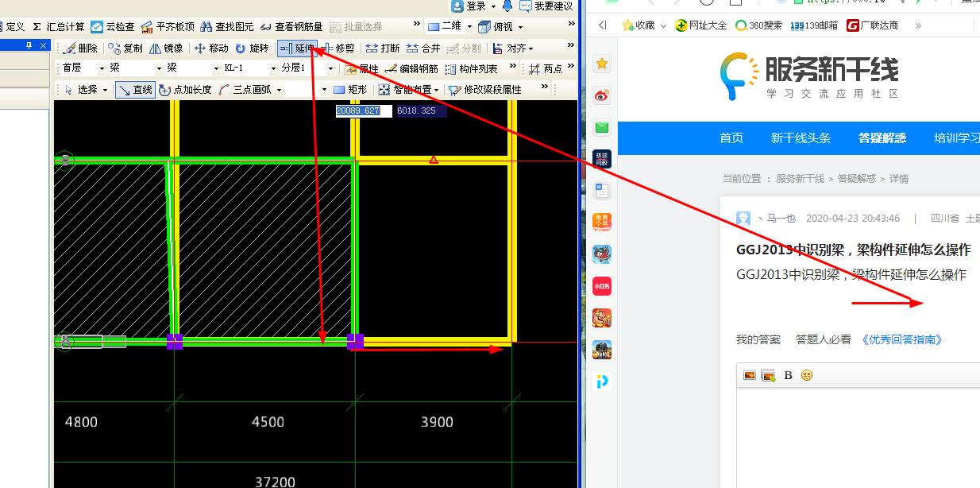This screenshot has height=488, width=980.
Task: Open 新干线头条 tab in browser
Action: [x=801, y=137]
